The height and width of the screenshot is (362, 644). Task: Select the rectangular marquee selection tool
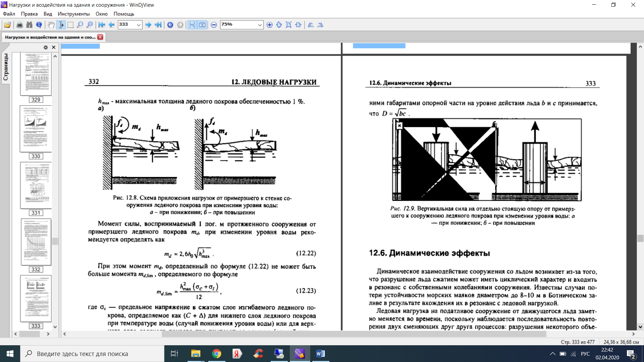[x=70, y=25]
